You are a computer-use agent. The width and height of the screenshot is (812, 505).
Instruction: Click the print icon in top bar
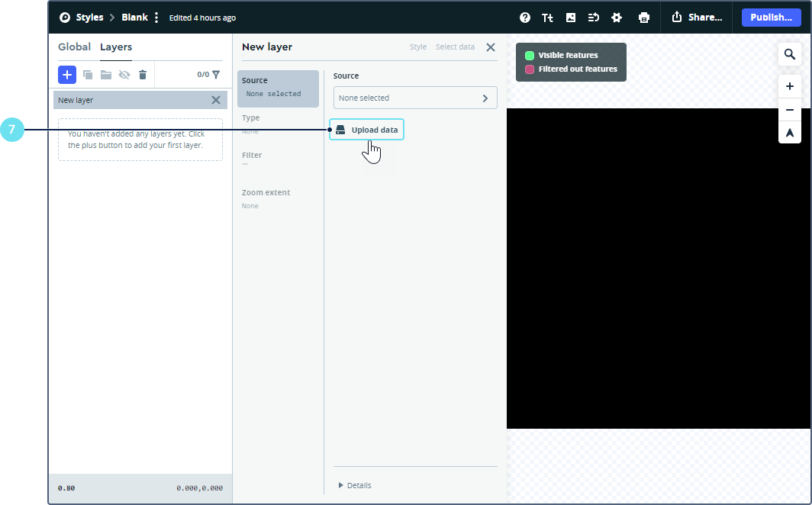(x=644, y=18)
